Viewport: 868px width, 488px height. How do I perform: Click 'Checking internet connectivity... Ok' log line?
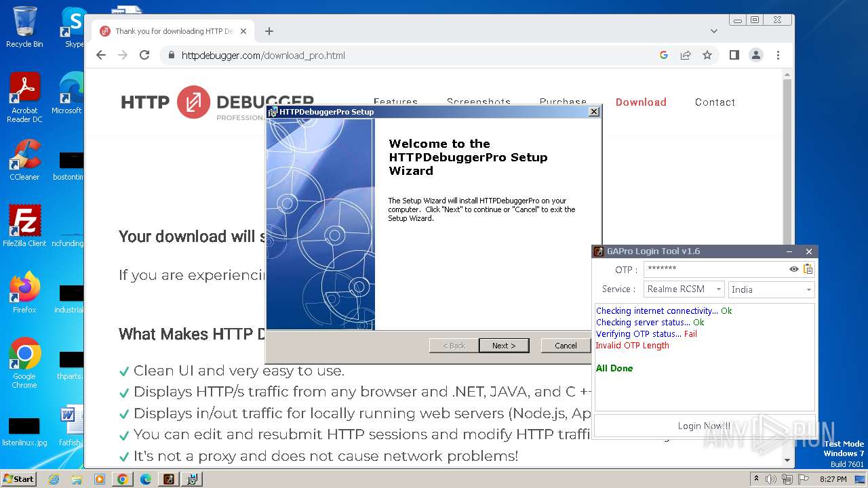click(664, 311)
